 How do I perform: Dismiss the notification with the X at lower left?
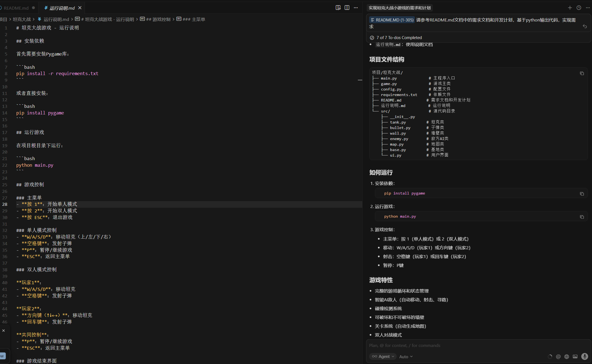(x=4, y=330)
